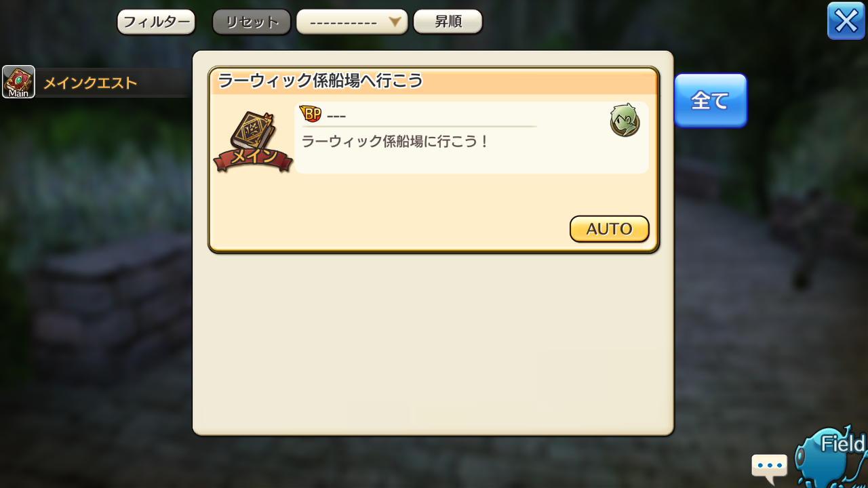Click the BP badge icon
Screen dimensions: 868x488
(x=311, y=115)
